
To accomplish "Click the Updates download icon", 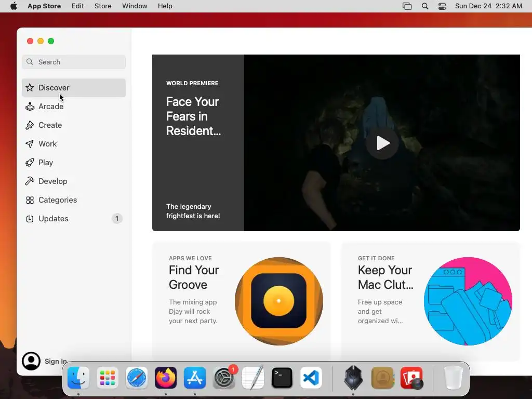I will click(30, 219).
